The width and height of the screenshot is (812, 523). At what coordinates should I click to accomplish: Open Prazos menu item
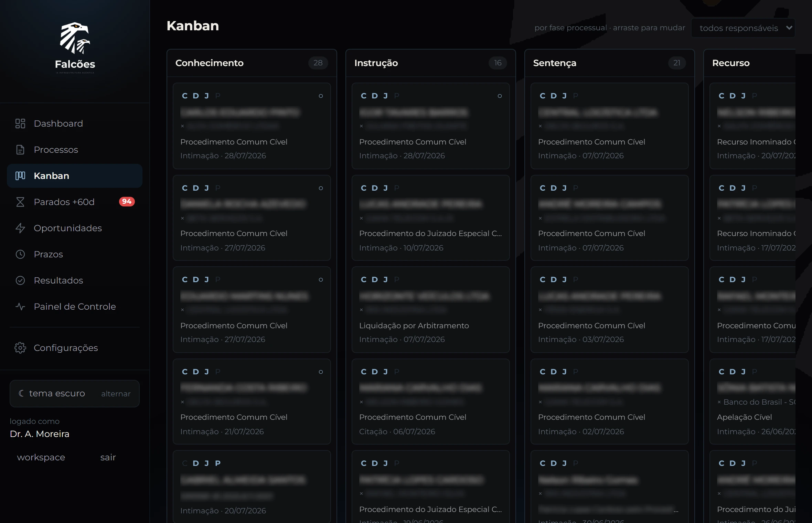coord(75,254)
